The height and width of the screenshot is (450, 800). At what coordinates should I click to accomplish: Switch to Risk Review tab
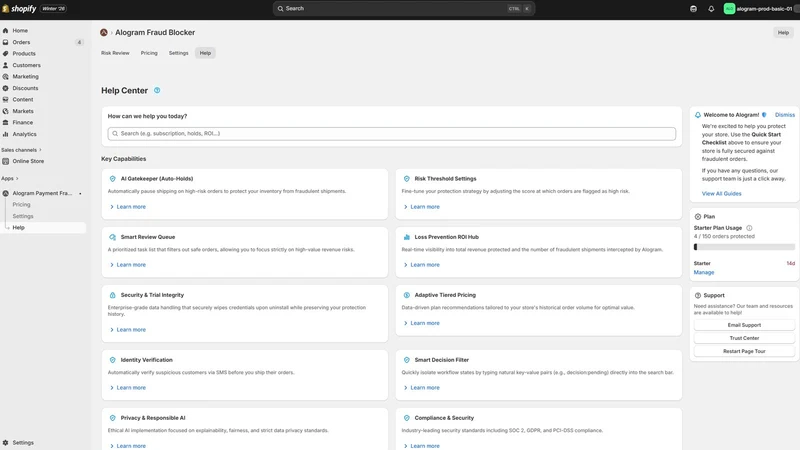pyautogui.click(x=115, y=53)
